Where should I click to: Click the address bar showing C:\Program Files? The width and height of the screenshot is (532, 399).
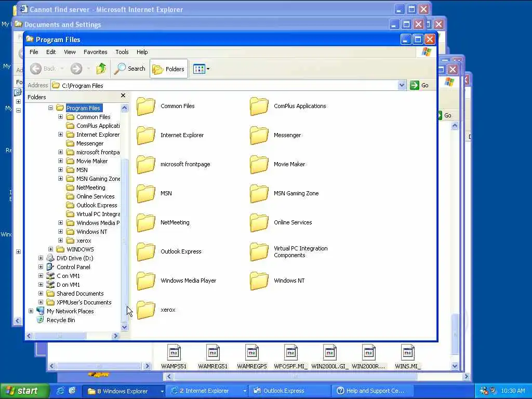tap(224, 86)
